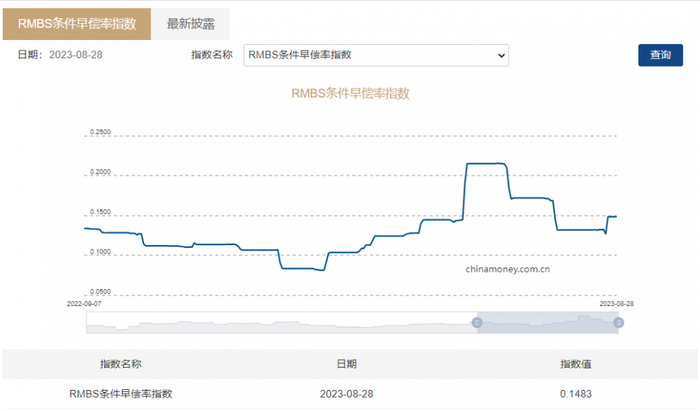Click the y-axis label 0.1000
The image size is (700, 411).
tap(100, 252)
